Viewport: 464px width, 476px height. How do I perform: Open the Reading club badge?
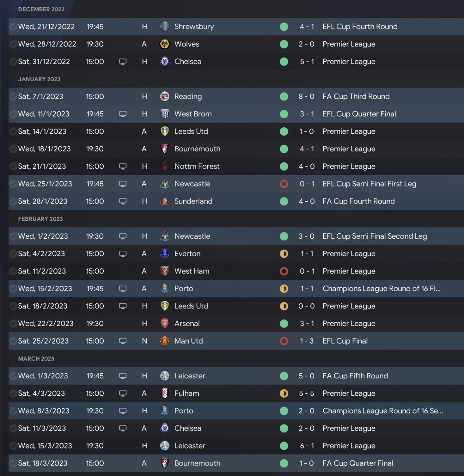click(165, 97)
